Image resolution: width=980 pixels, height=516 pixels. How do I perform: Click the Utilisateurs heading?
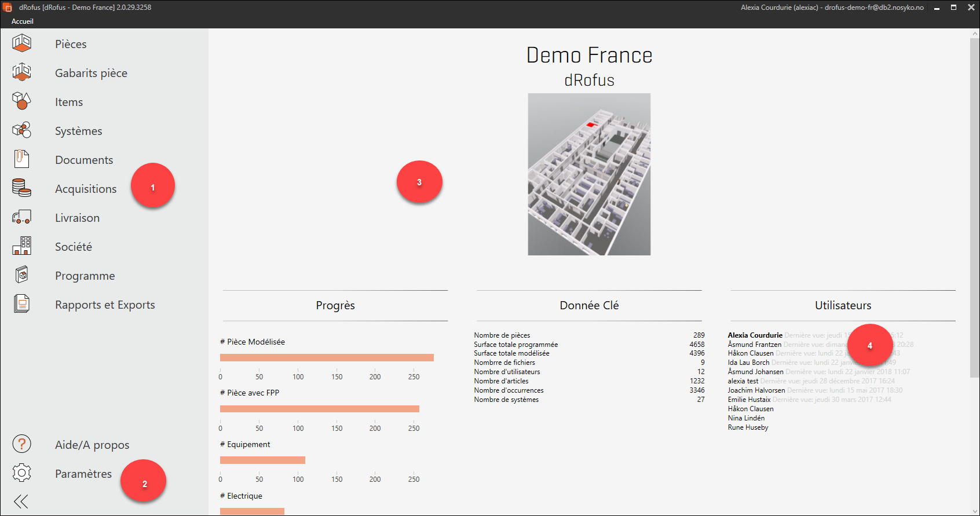coord(843,305)
